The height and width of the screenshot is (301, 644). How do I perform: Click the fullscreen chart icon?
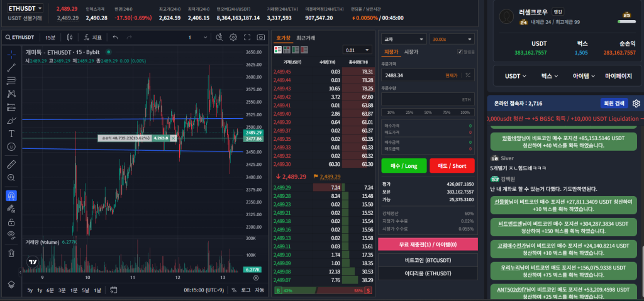247,38
